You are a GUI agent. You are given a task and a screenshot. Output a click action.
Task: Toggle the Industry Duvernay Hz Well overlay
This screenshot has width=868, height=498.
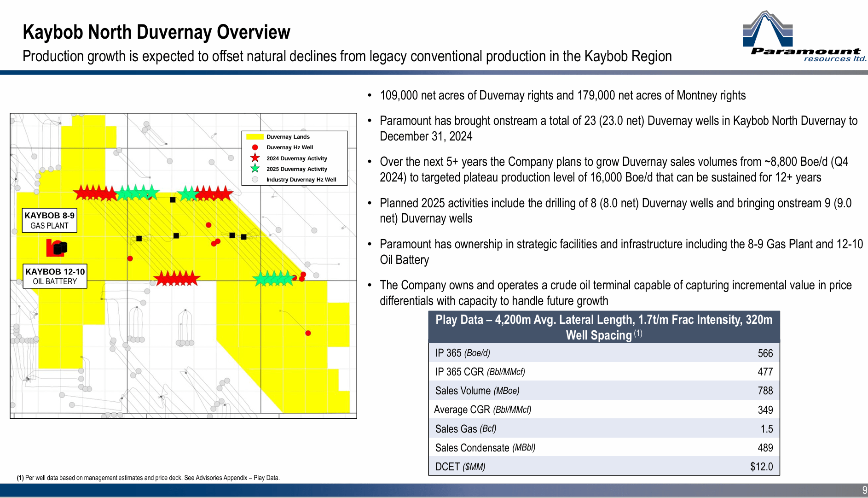[301, 180]
